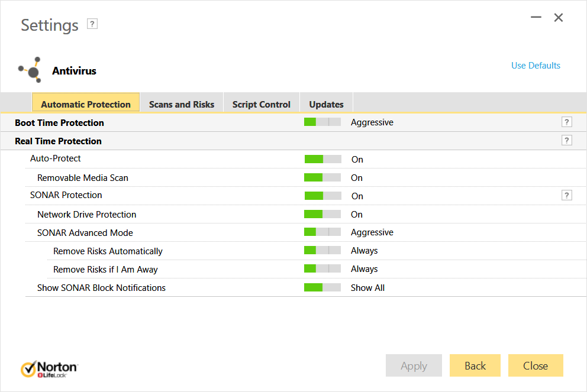This screenshot has height=392, width=587.
Task: Go to the Updates tab
Action: (326, 104)
